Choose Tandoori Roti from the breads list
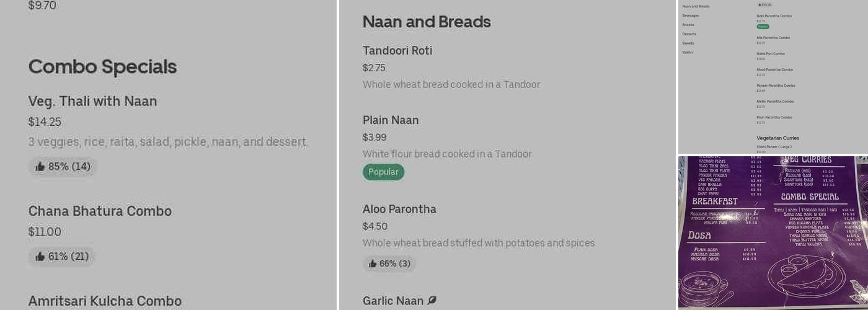The height and width of the screenshot is (310, 868). pyautogui.click(x=397, y=51)
